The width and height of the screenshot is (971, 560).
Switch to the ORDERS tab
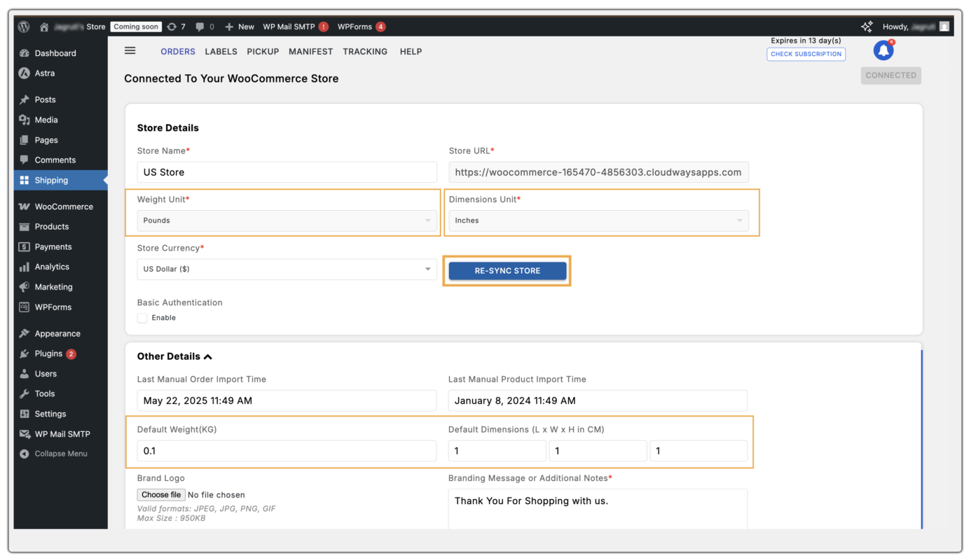coord(178,51)
